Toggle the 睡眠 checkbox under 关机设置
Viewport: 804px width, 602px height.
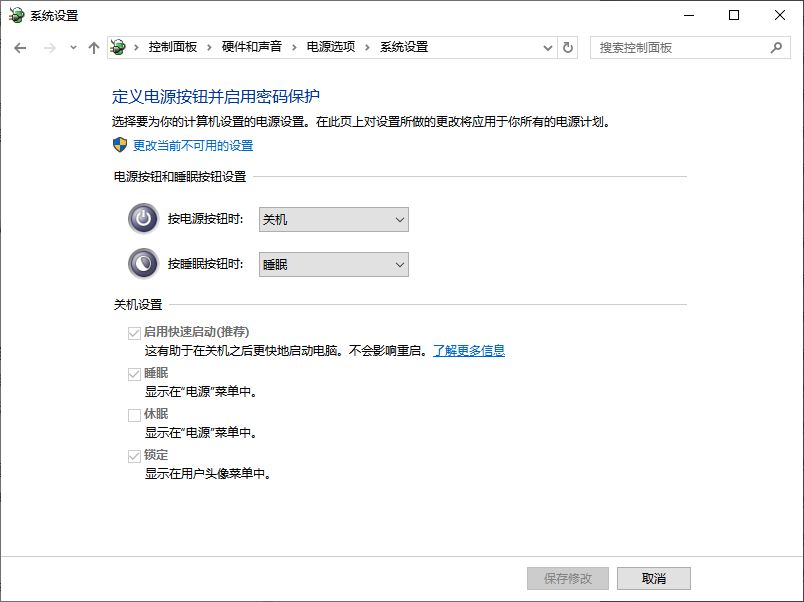point(134,373)
